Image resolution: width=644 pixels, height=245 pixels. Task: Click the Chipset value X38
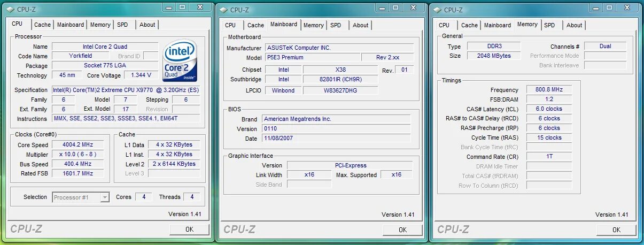(340, 70)
